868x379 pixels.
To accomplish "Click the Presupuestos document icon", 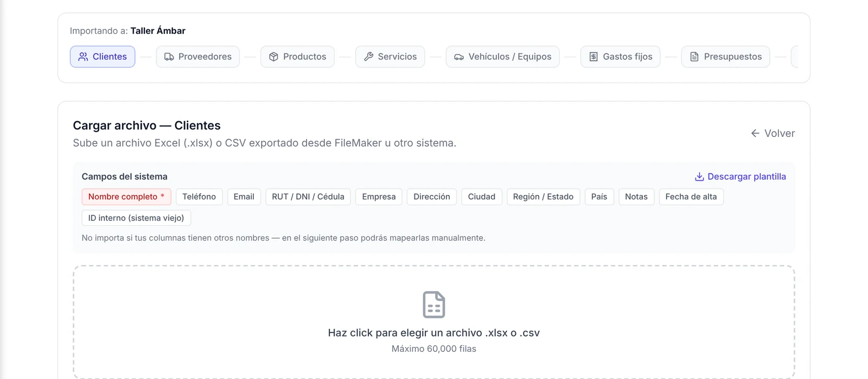I will pyautogui.click(x=694, y=56).
